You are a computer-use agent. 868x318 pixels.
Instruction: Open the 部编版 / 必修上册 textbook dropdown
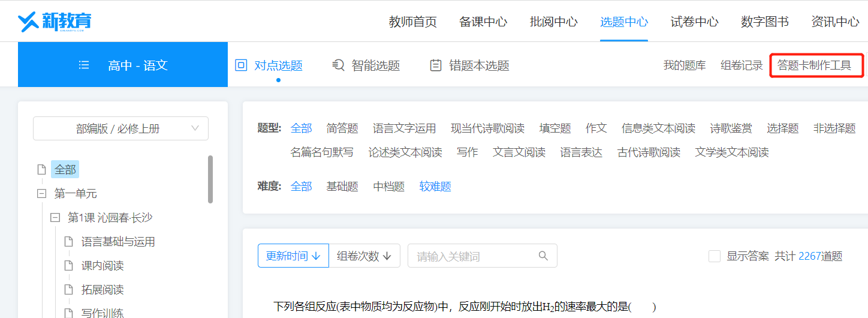pos(120,128)
